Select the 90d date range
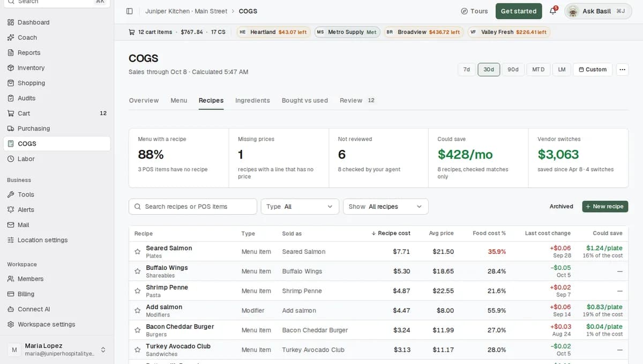Image resolution: width=643 pixels, height=364 pixels. point(513,70)
